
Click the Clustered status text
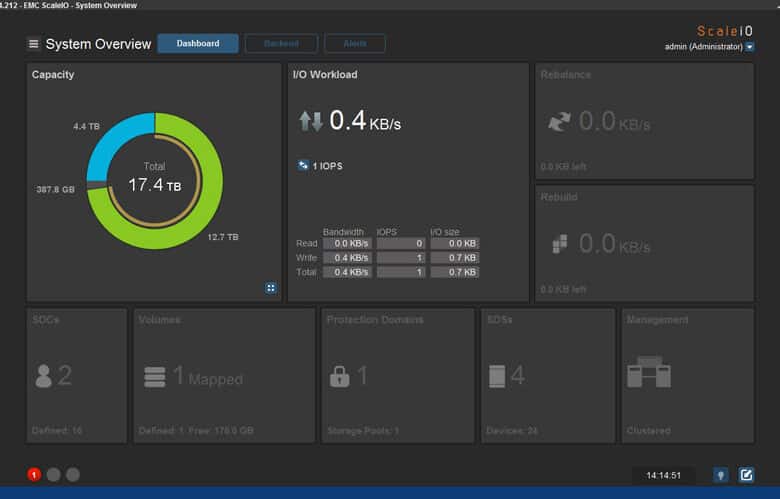point(649,431)
